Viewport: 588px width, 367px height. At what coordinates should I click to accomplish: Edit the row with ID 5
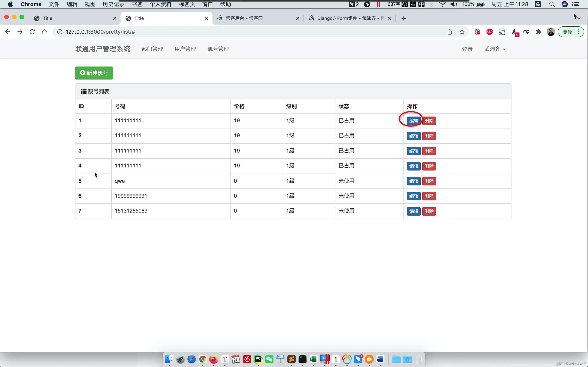coord(414,181)
